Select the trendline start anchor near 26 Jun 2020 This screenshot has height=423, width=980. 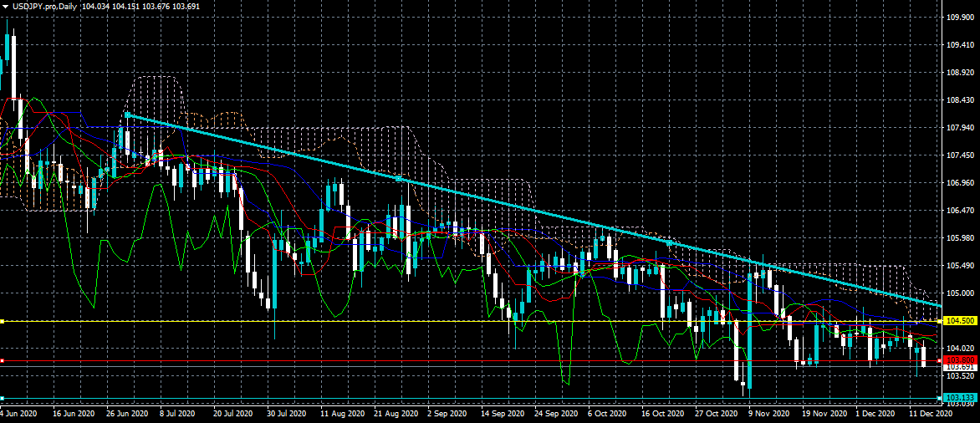click(127, 115)
